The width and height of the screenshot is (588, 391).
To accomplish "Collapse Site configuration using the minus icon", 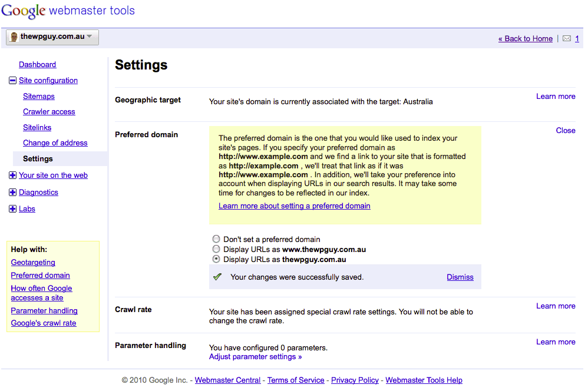I will point(12,80).
